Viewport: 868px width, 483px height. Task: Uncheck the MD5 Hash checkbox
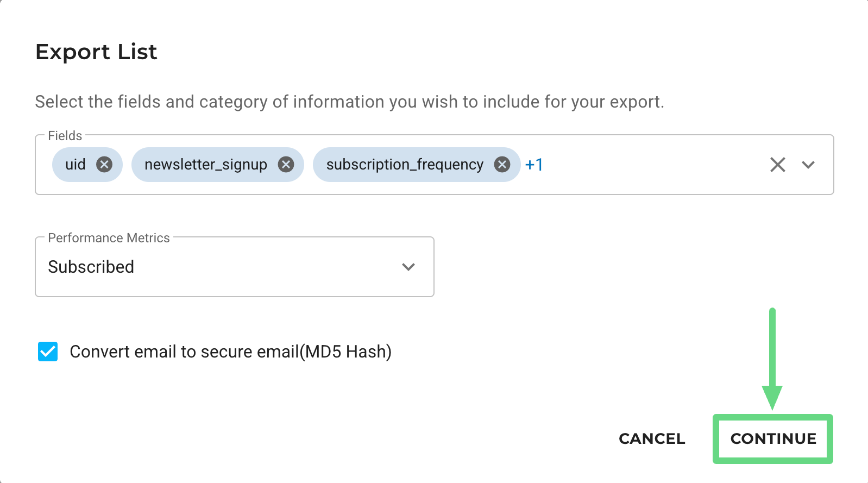(48, 352)
